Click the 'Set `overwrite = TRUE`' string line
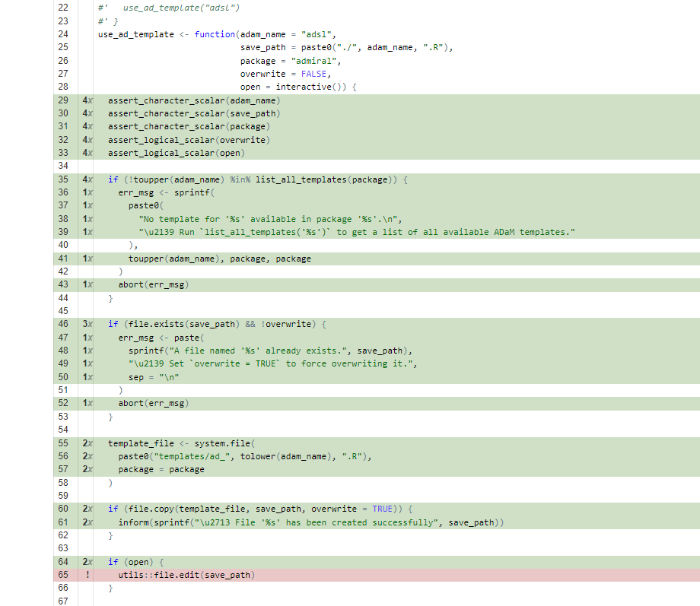This screenshot has width=700, height=606. (272, 363)
